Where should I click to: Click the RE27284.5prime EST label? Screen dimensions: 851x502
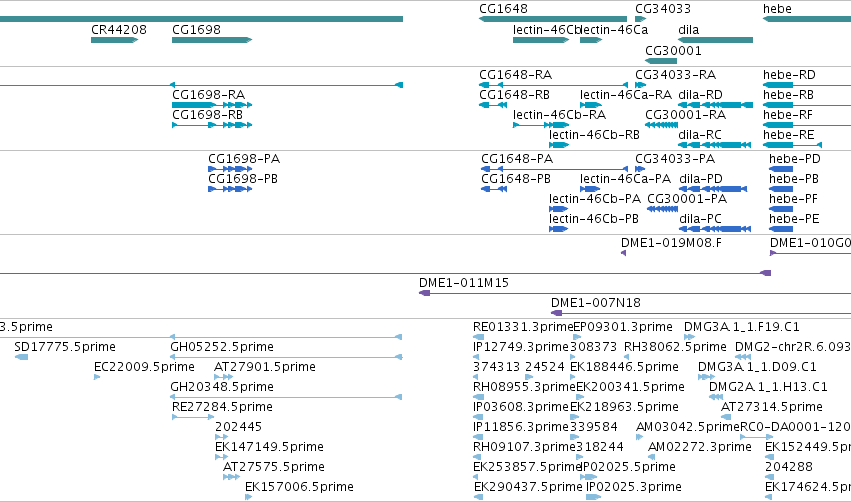coord(223,408)
